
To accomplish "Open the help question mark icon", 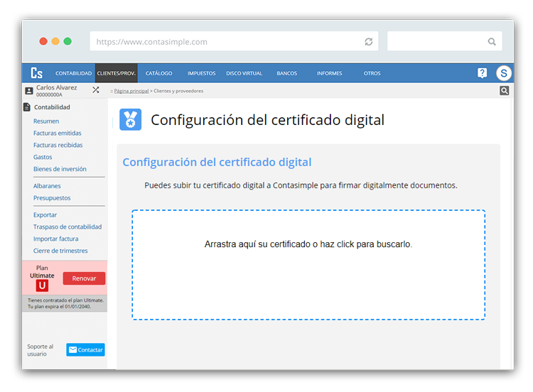I will [x=482, y=73].
